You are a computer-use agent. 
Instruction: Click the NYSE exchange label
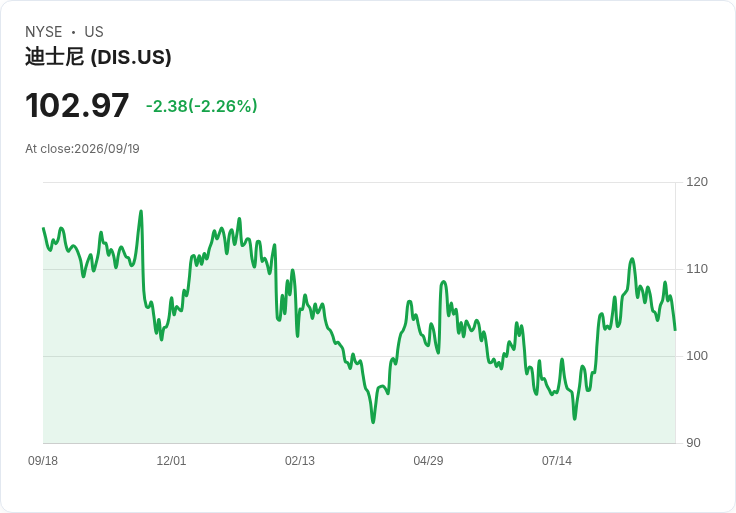point(44,32)
